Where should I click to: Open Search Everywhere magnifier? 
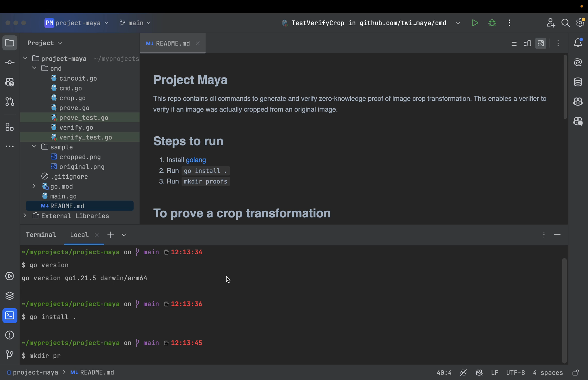[565, 23]
